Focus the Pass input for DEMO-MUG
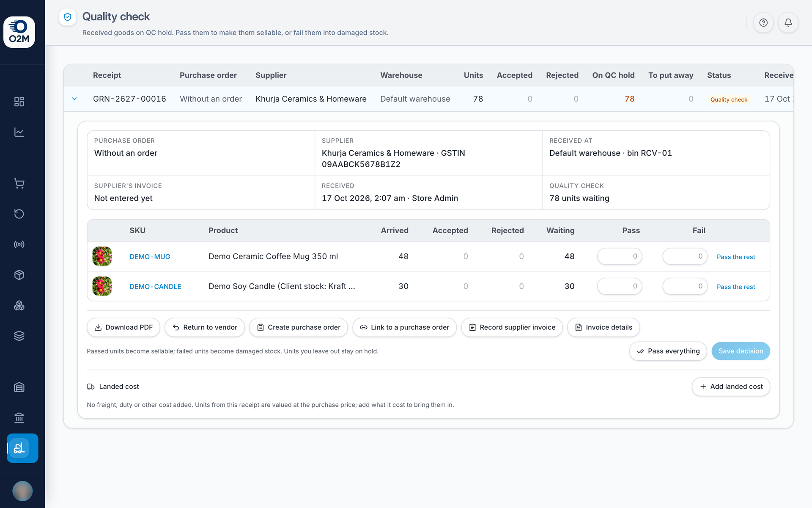812x508 pixels. tap(620, 256)
